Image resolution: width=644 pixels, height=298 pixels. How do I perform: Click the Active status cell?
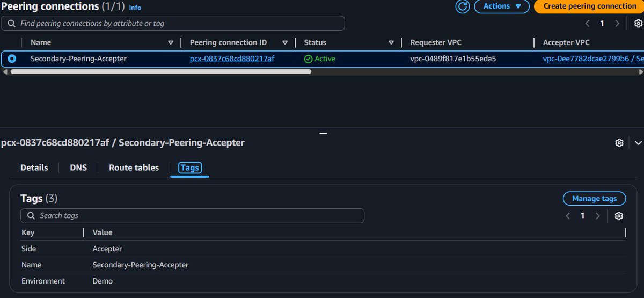pos(319,59)
